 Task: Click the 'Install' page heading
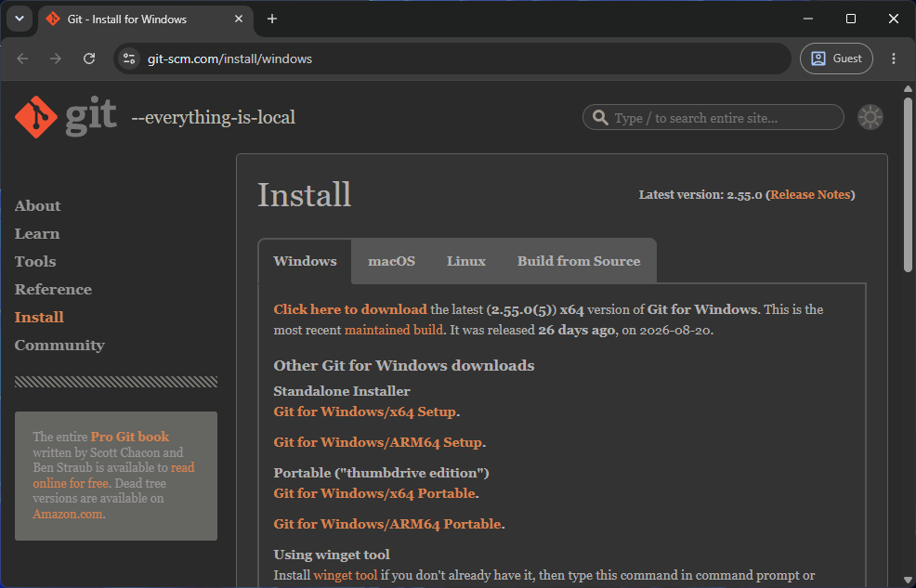coord(305,194)
